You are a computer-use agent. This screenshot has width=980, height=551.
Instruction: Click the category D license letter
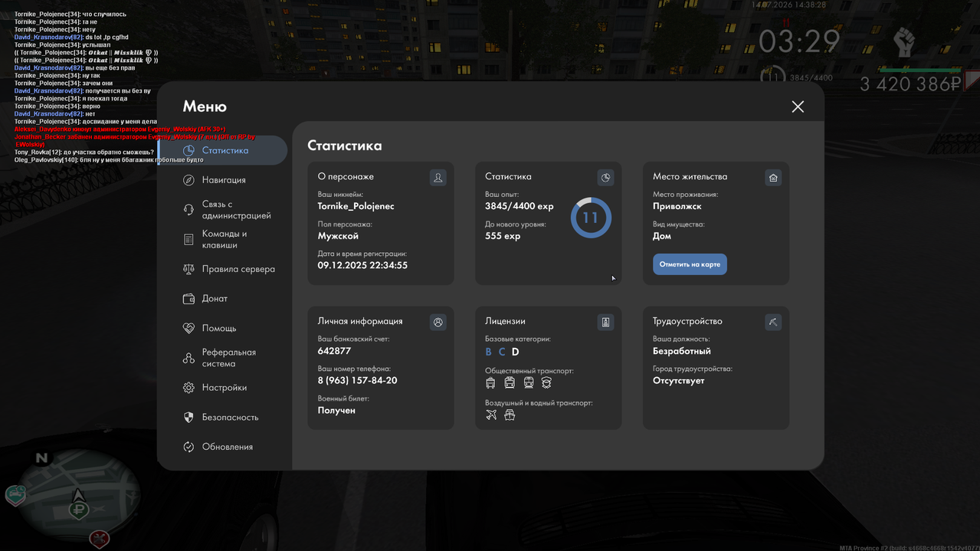[x=516, y=352]
